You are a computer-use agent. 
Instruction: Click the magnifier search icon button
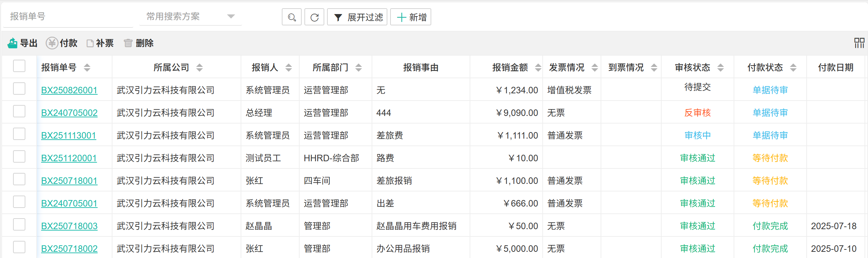[x=291, y=17]
